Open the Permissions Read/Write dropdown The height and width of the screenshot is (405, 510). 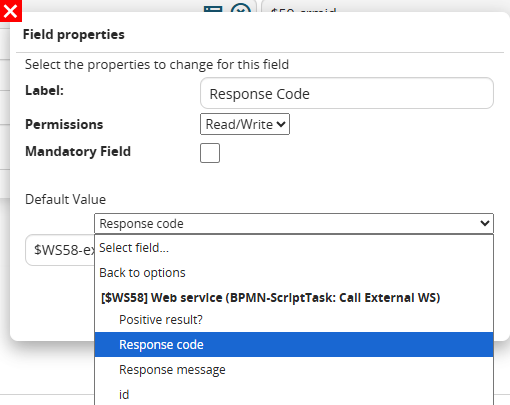(245, 124)
